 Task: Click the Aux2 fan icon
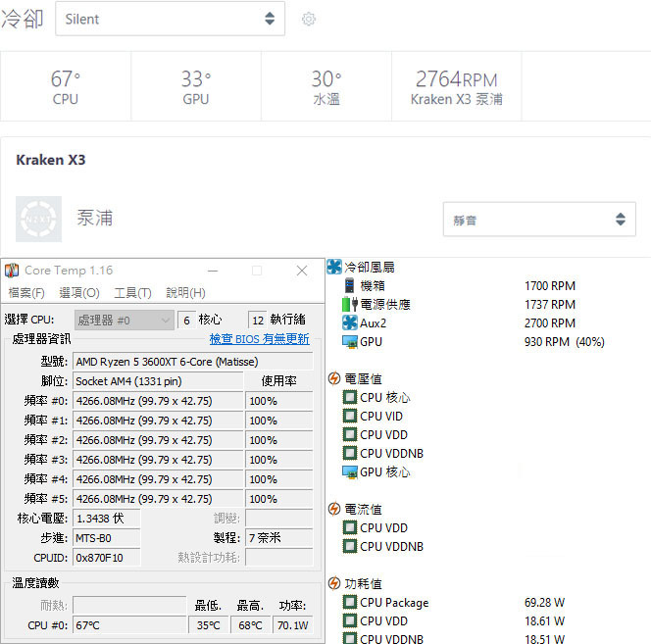pyautogui.click(x=350, y=322)
